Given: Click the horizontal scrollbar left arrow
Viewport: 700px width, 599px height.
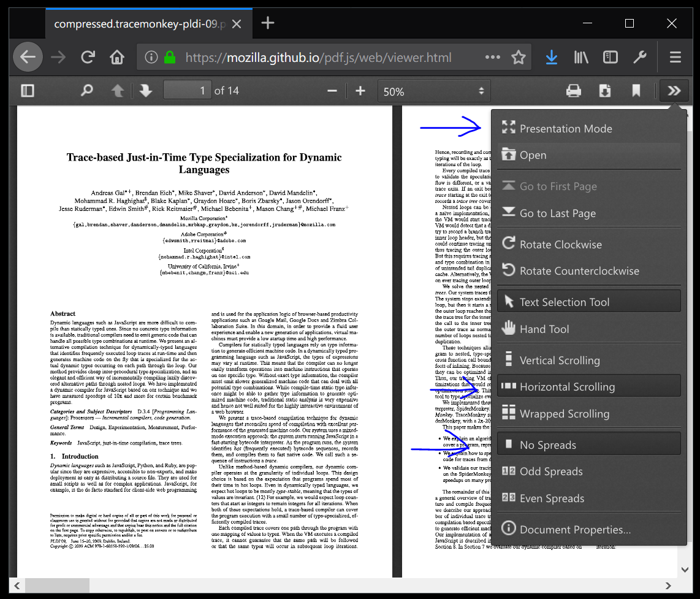Looking at the screenshot, I should [17, 586].
